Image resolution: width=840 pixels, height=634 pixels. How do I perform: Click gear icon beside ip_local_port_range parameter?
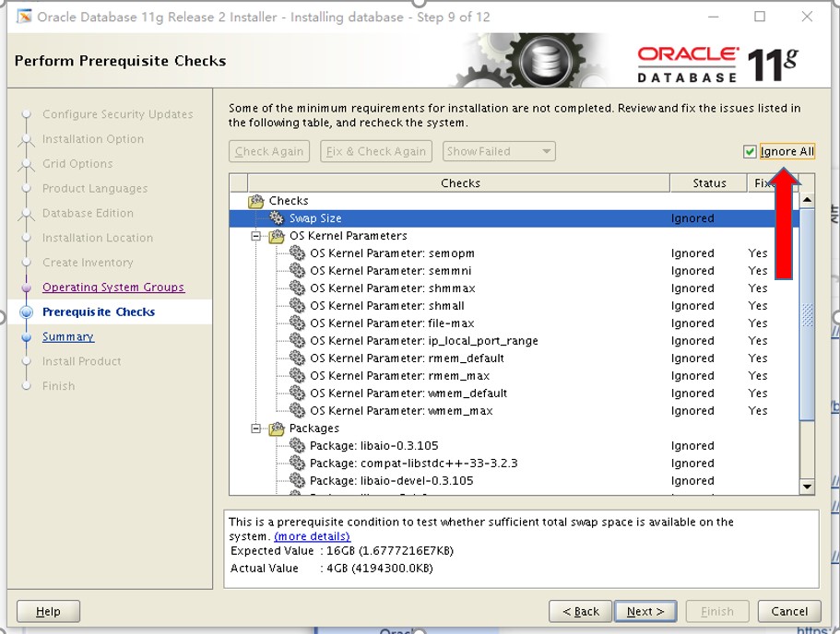(x=297, y=341)
